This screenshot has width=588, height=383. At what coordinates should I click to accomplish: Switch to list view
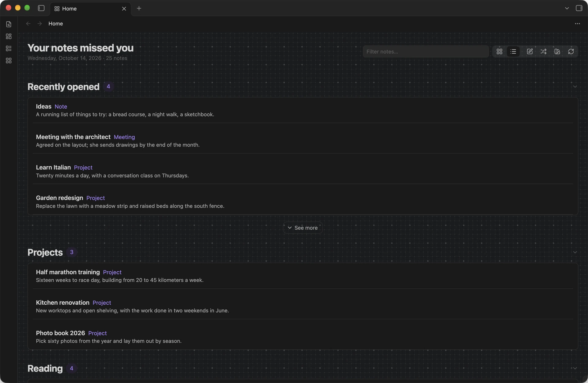pyautogui.click(x=513, y=51)
